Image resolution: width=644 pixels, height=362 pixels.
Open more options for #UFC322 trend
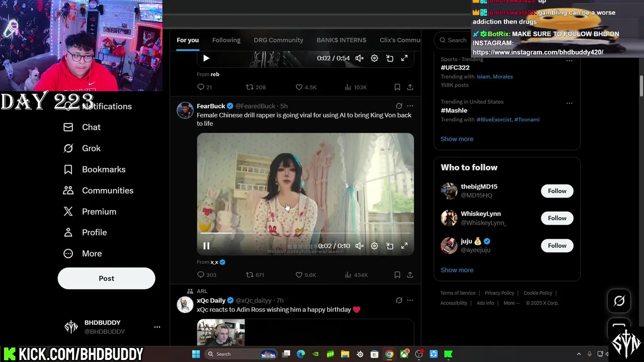pos(569,60)
